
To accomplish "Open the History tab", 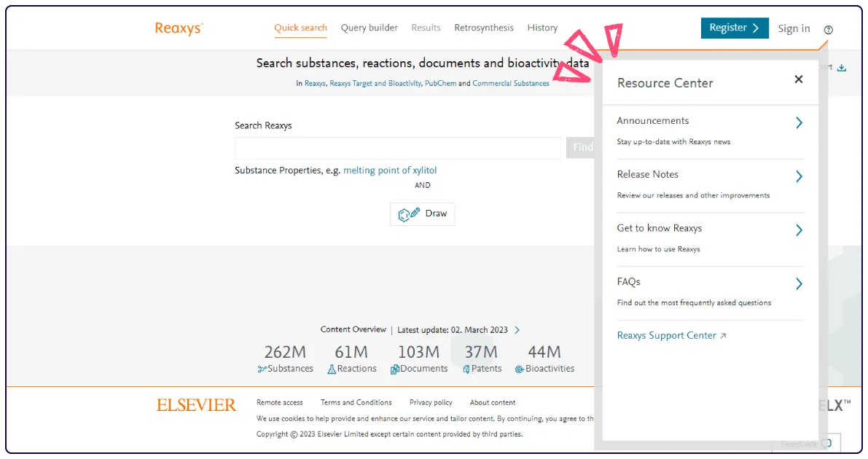I will [542, 28].
